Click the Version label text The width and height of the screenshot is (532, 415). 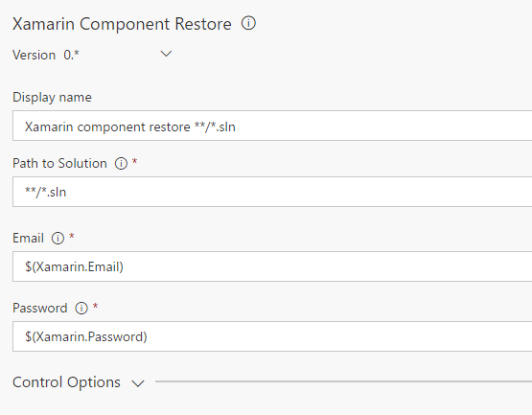pos(34,55)
